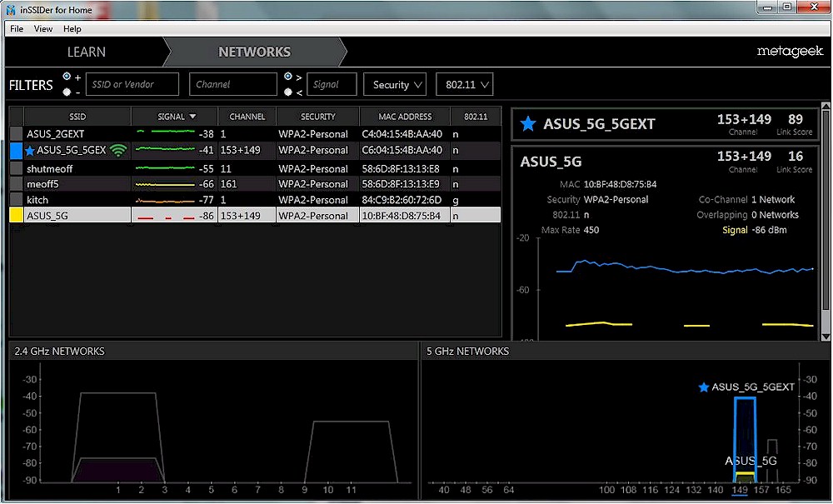833x504 pixels.
Task: Switch to the LEARN tab
Action: click(x=86, y=52)
